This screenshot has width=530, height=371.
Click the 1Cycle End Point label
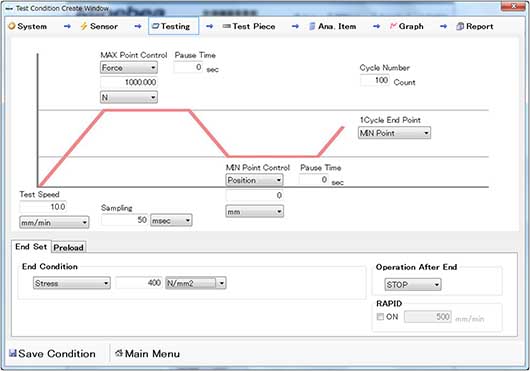(390, 120)
